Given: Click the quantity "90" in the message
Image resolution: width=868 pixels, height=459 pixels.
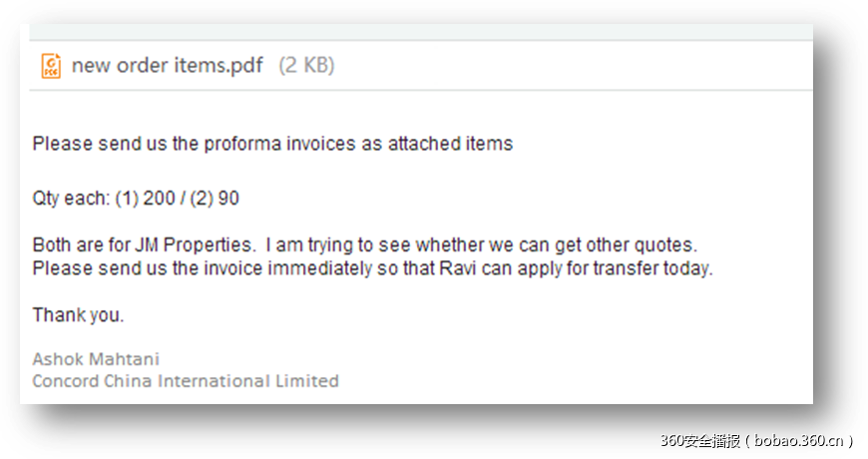Looking at the screenshot, I should 228,199.
